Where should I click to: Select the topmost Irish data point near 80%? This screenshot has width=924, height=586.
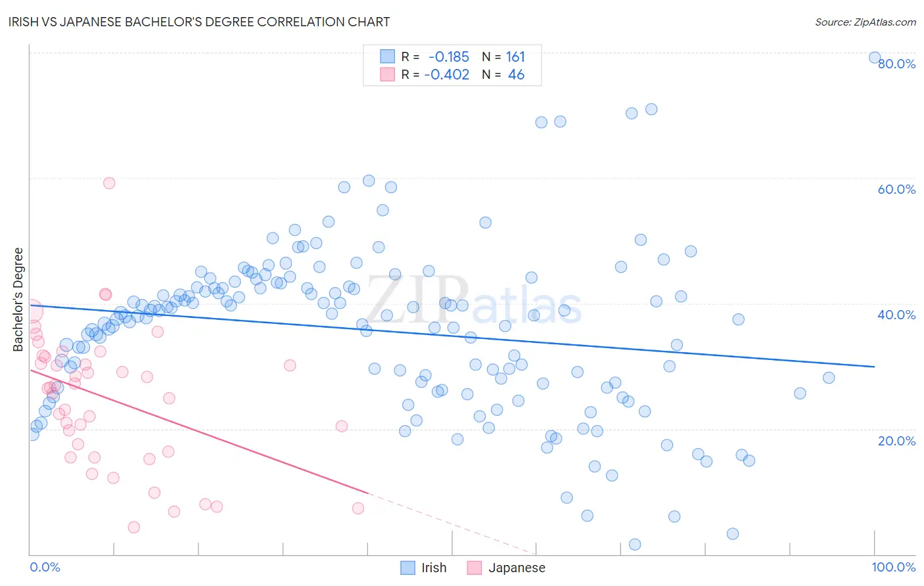875,57
